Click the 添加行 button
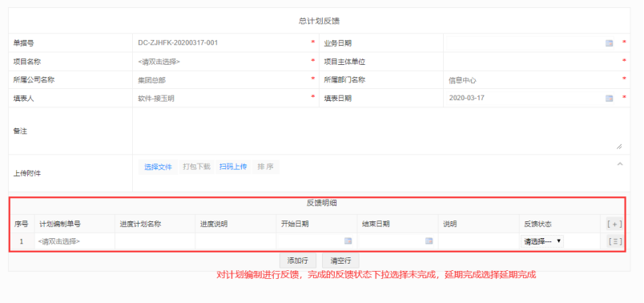The image size is (644, 303). (x=298, y=261)
